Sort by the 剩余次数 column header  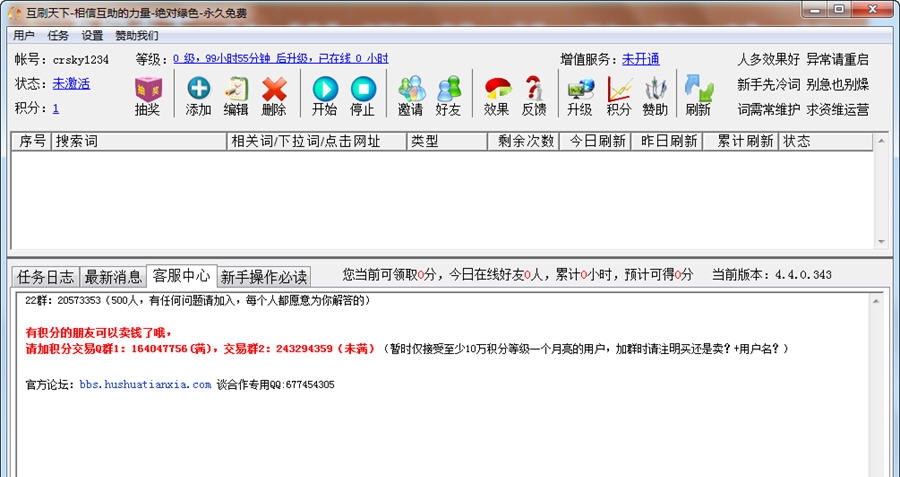pyautogui.click(x=523, y=141)
